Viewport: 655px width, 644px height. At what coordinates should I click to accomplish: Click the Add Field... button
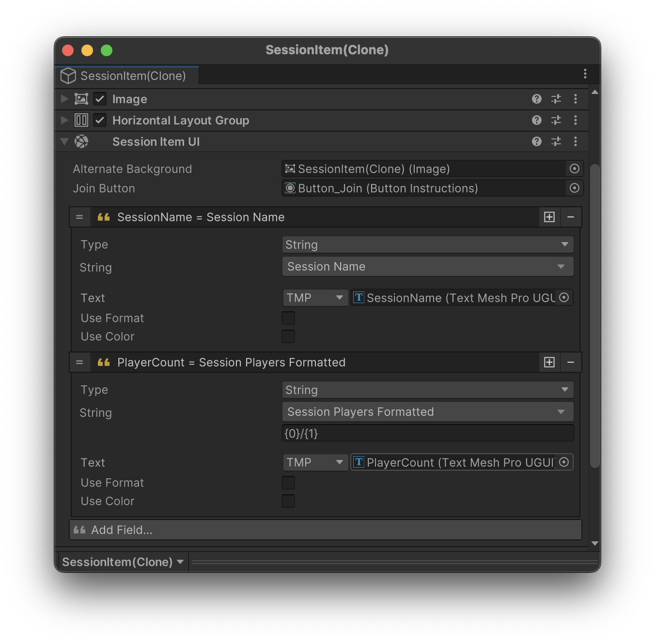pyautogui.click(x=325, y=530)
